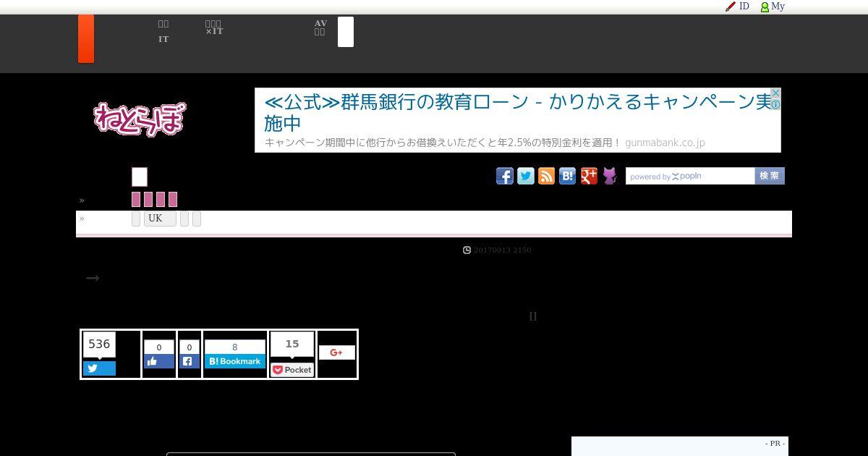This screenshot has height=456, width=868.
Task: Click the - PR - label
Action: tap(775, 443)
